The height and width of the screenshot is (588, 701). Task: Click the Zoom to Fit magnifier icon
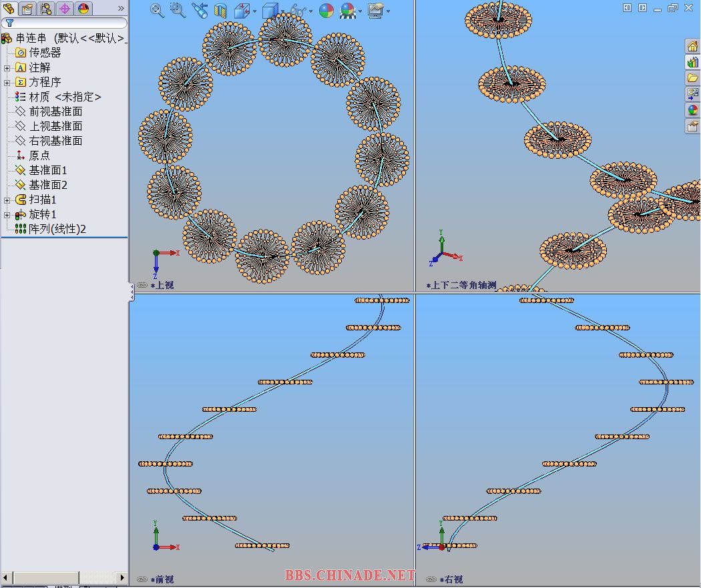(x=158, y=11)
